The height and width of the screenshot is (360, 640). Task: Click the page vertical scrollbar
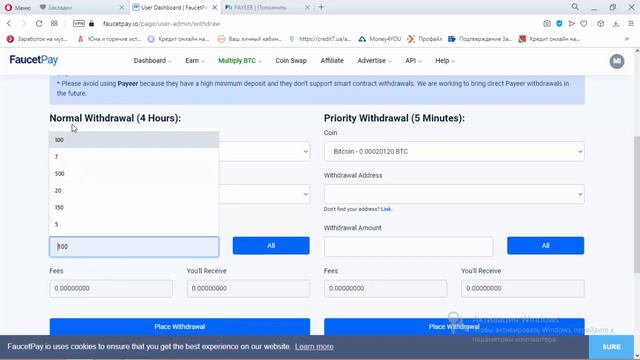click(x=637, y=204)
